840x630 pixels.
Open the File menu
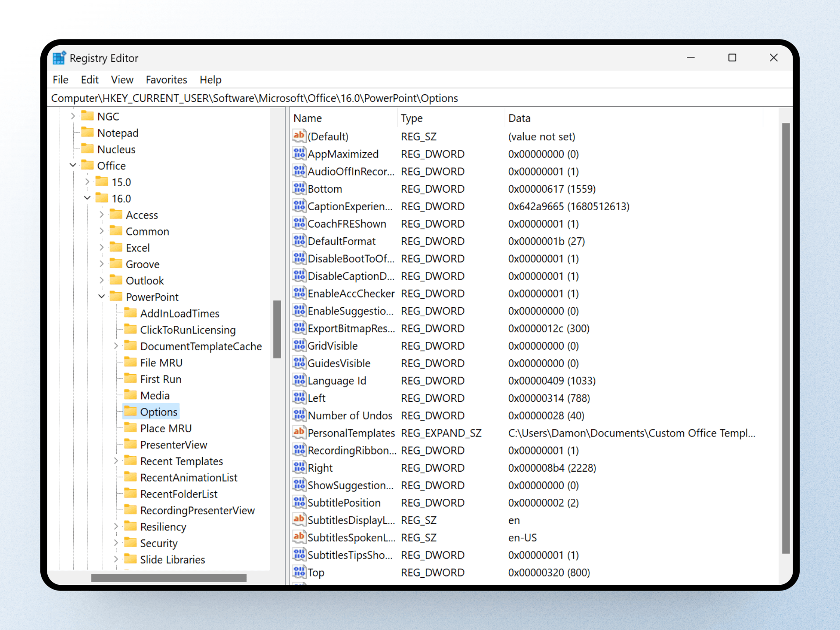[x=61, y=80]
